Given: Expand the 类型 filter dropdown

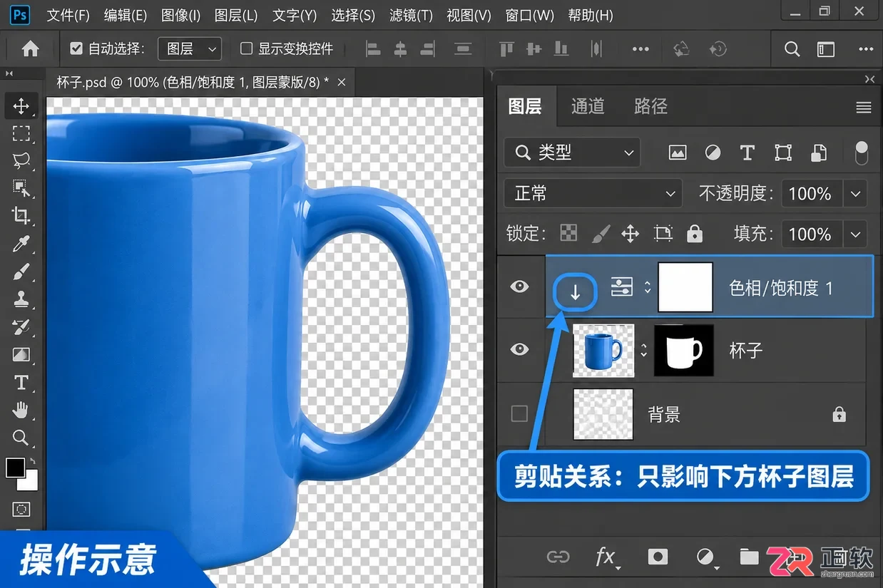Looking at the screenshot, I should click(572, 153).
